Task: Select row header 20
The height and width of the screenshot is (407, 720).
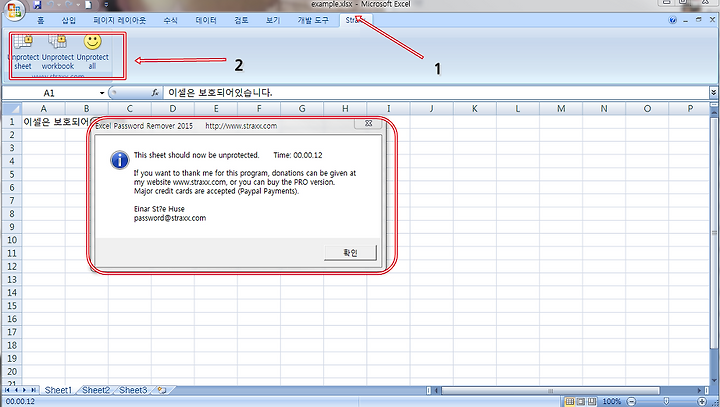Action: point(12,372)
